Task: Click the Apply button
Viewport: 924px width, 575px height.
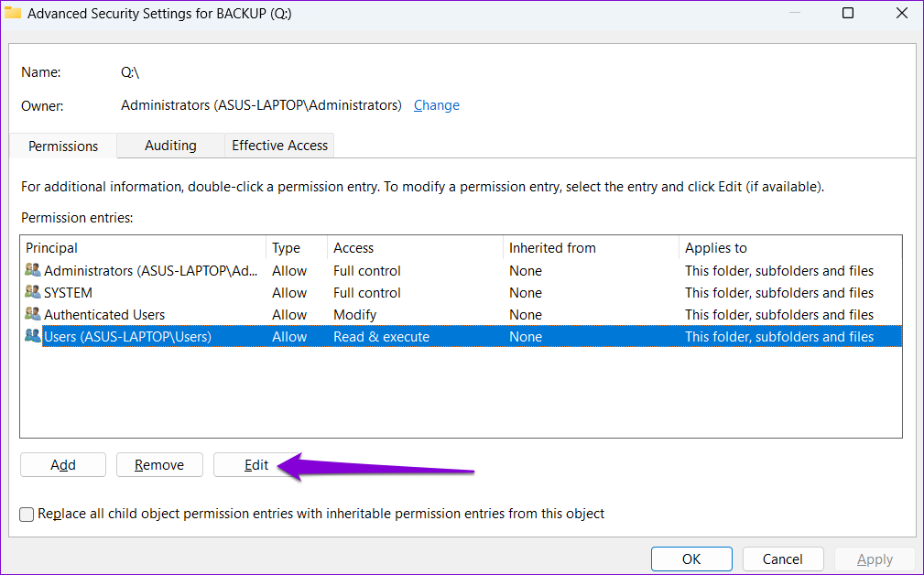Action: tap(875, 559)
